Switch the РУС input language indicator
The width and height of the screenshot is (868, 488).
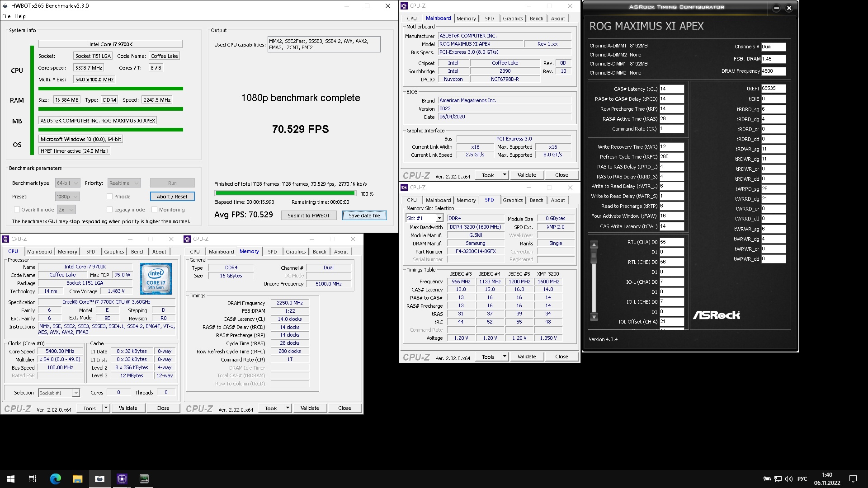(x=802, y=479)
